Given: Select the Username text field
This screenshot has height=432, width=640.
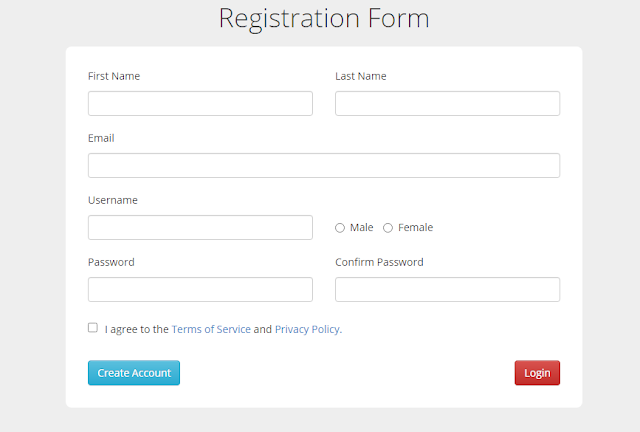Looking at the screenshot, I should 200,227.
